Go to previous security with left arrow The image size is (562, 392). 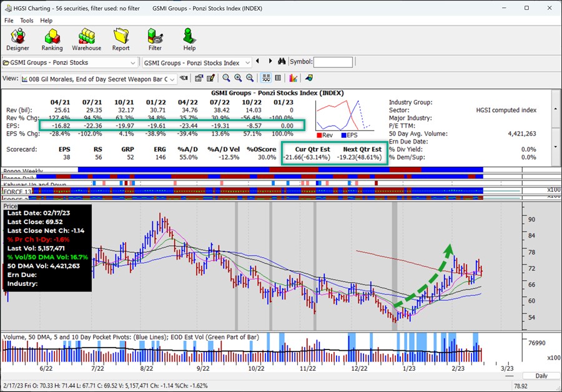click(257, 62)
